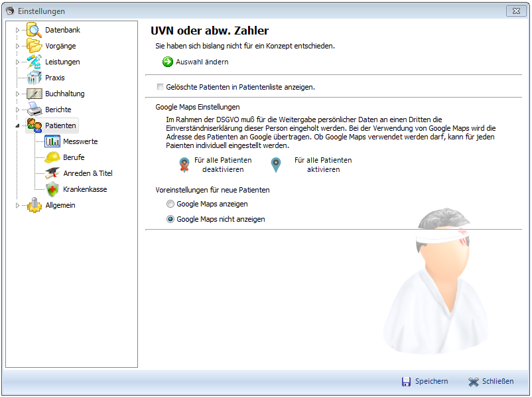Close the Einstellungen window with X
Screen dimensions: 532x397
516,11
